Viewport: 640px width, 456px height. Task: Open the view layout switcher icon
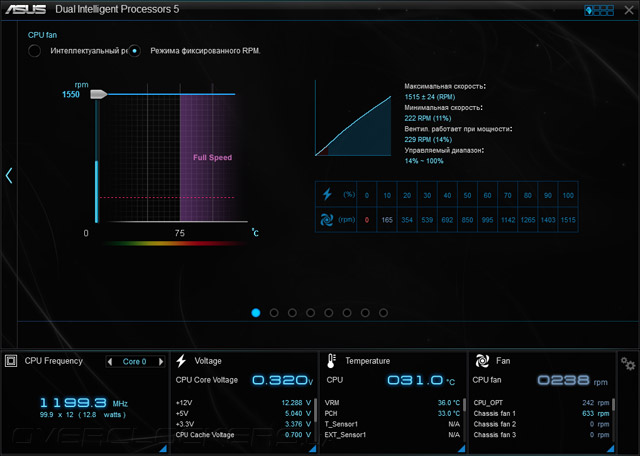click(x=599, y=10)
